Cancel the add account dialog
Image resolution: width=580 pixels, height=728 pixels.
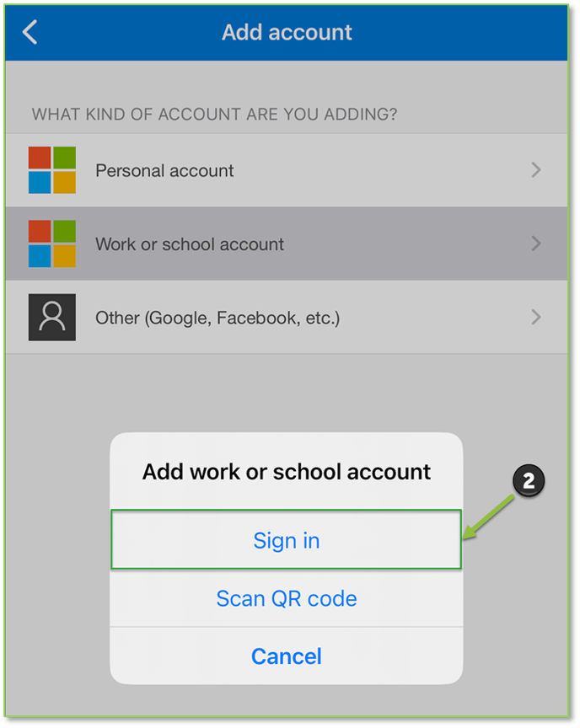point(286,656)
